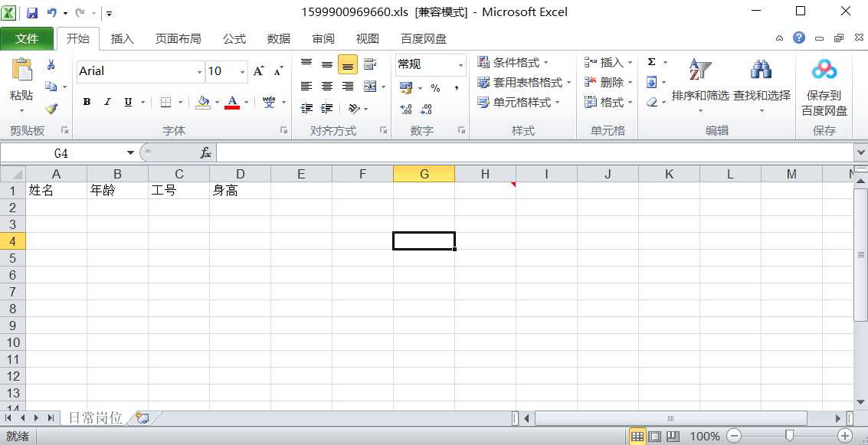Switch to the 插入 tab
Image resolution: width=868 pixels, height=445 pixels.
click(122, 38)
